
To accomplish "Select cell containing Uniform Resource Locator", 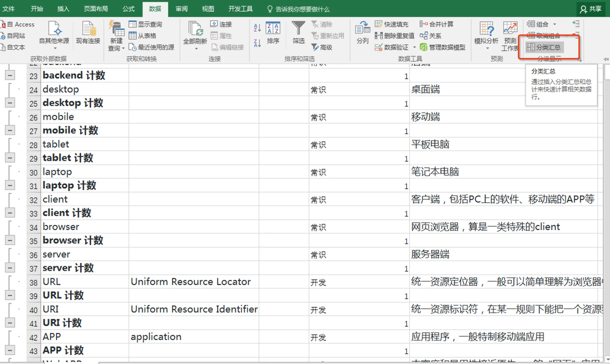I will click(194, 282).
